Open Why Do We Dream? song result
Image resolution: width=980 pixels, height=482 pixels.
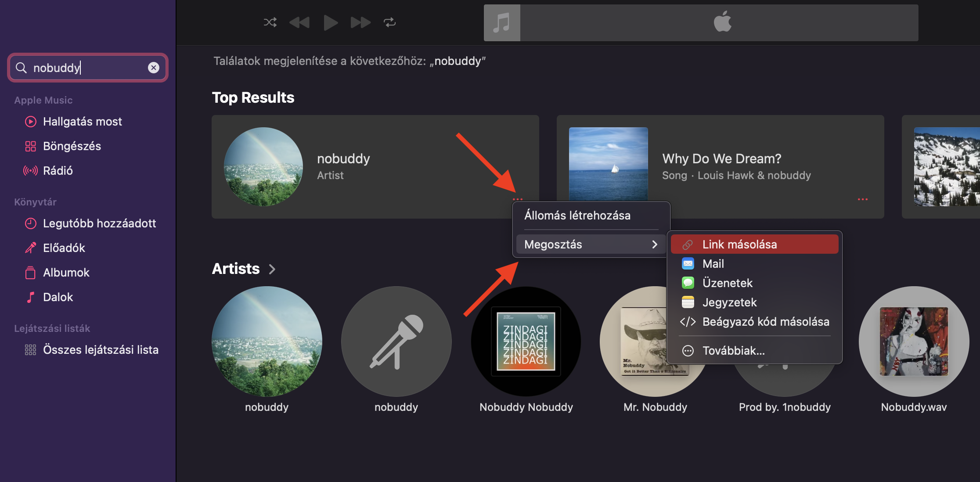pos(720,167)
